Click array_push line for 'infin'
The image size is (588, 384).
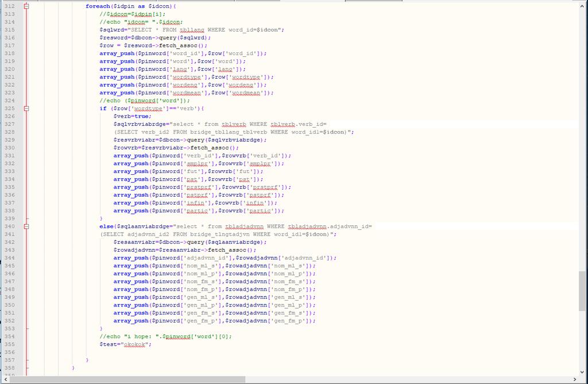coord(195,203)
